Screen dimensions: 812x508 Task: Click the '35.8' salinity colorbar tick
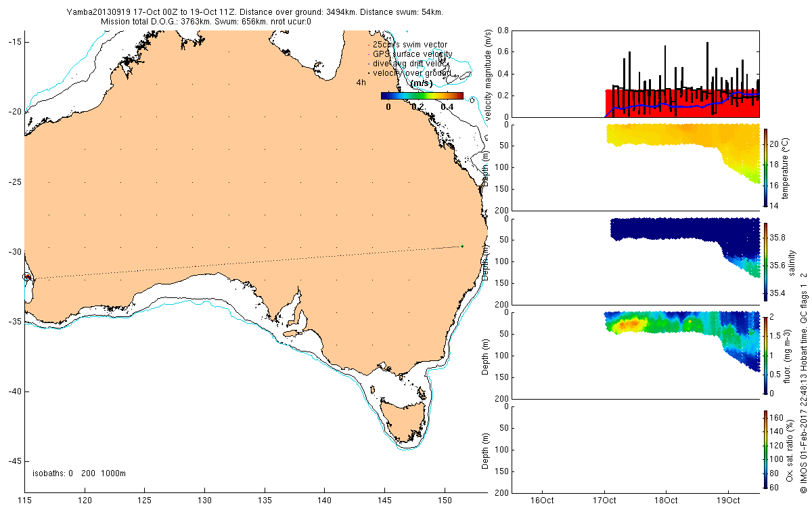coord(778,237)
